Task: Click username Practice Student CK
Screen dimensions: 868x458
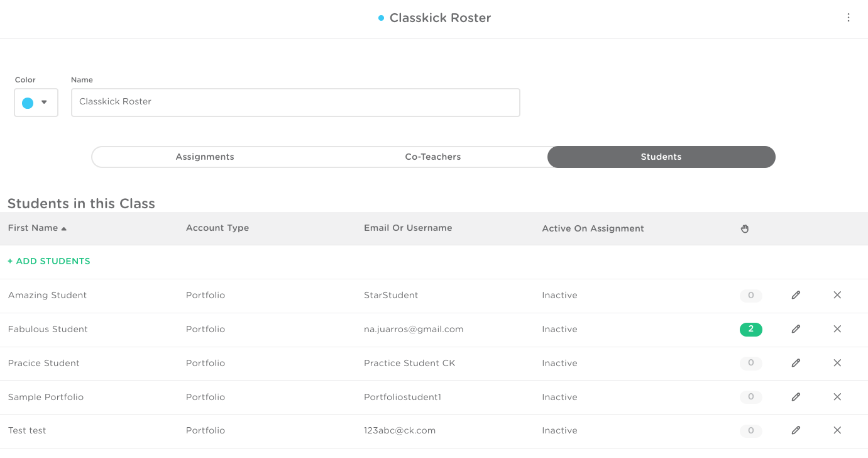Action: tap(410, 363)
